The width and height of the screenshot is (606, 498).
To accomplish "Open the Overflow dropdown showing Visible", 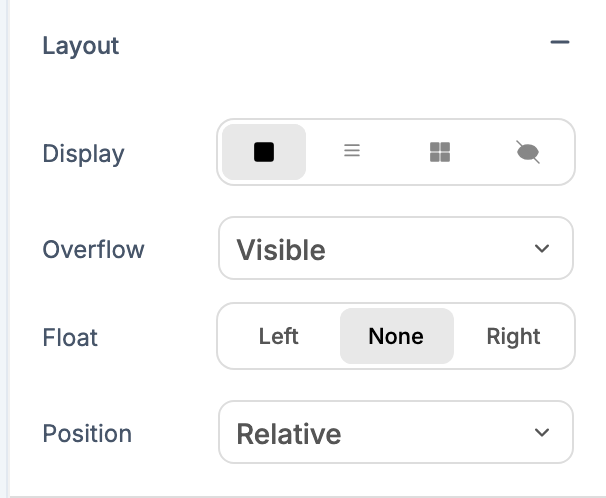I will (395, 249).
